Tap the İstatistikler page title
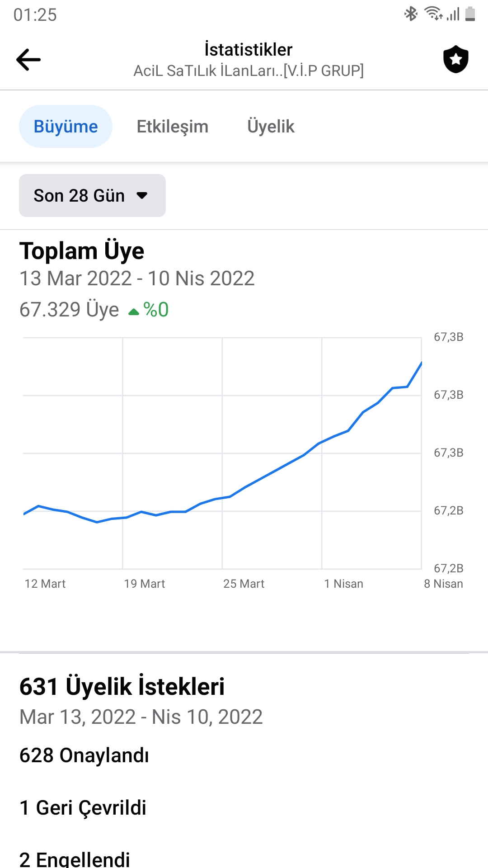 249,50
